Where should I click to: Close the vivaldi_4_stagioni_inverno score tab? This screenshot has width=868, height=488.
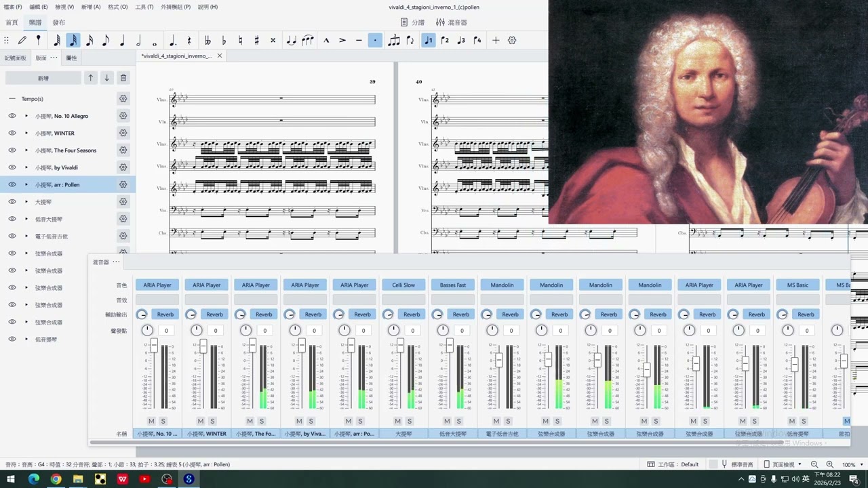(x=220, y=56)
